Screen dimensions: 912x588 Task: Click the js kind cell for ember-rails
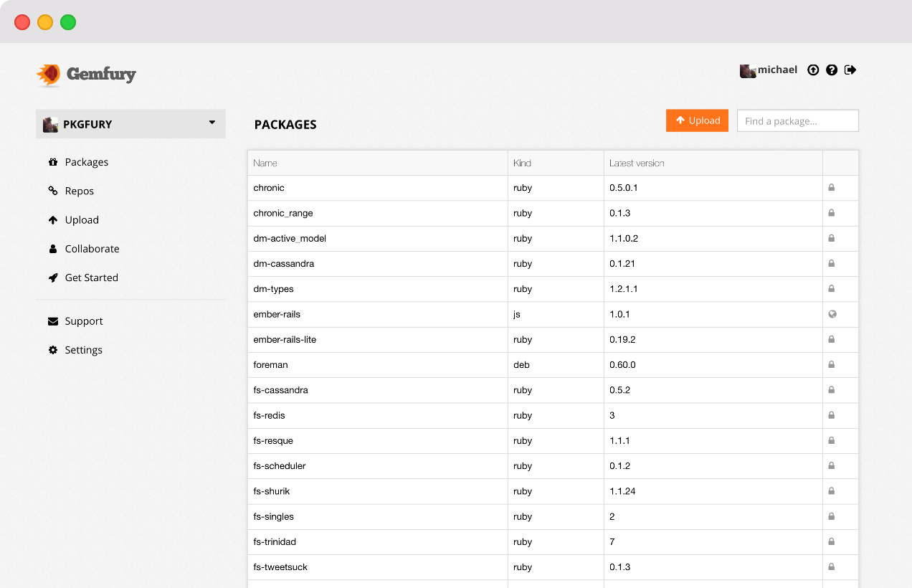click(x=556, y=314)
